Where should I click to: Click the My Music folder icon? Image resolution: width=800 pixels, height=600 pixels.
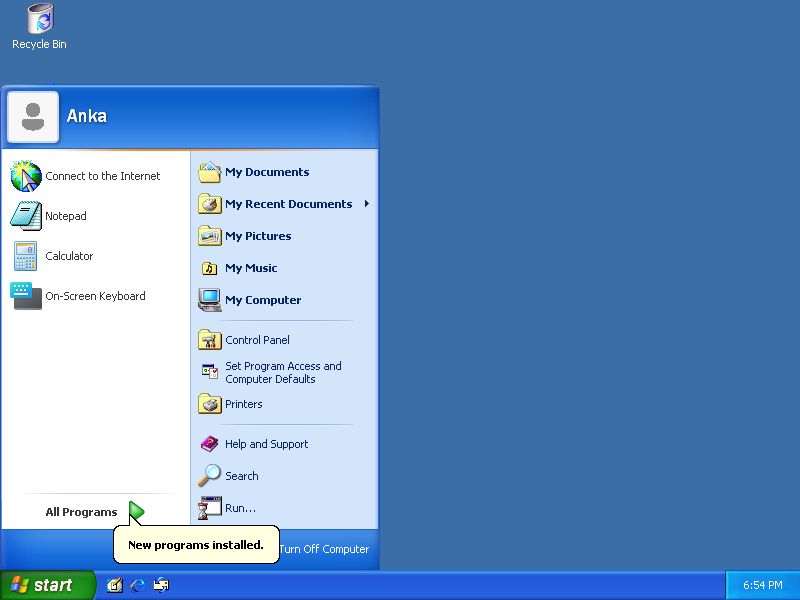210,268
